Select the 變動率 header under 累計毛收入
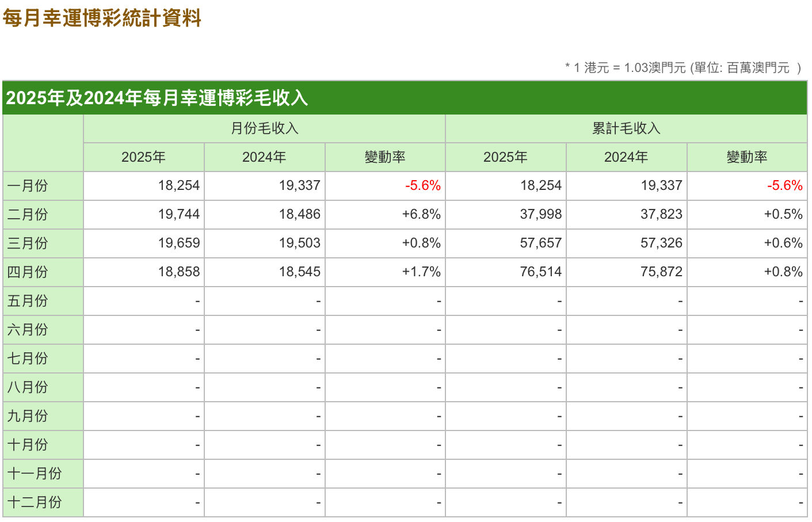Image resolution: width=812 pixels, height=522 pixels. point(747,157)
